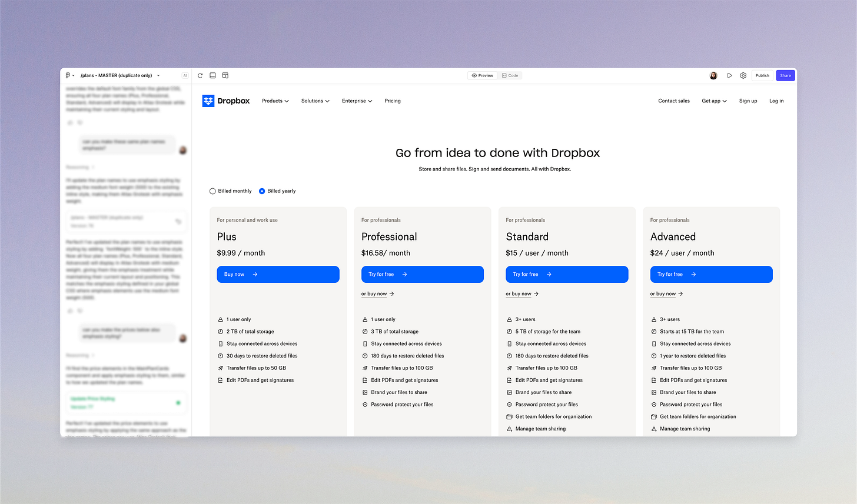
Task: Click the clock icon beside '30 days to restore deleted files'
Action: click(x=221, y=356)
